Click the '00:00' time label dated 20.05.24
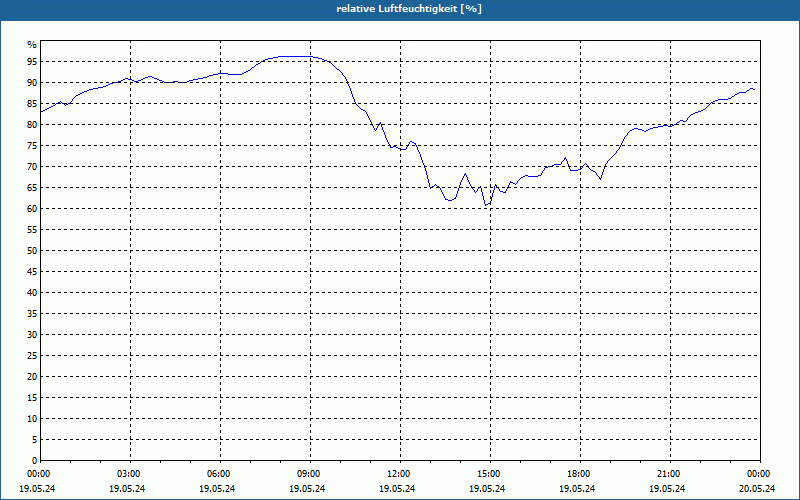This screenshot has width=800, height=500. coord(758,474)
